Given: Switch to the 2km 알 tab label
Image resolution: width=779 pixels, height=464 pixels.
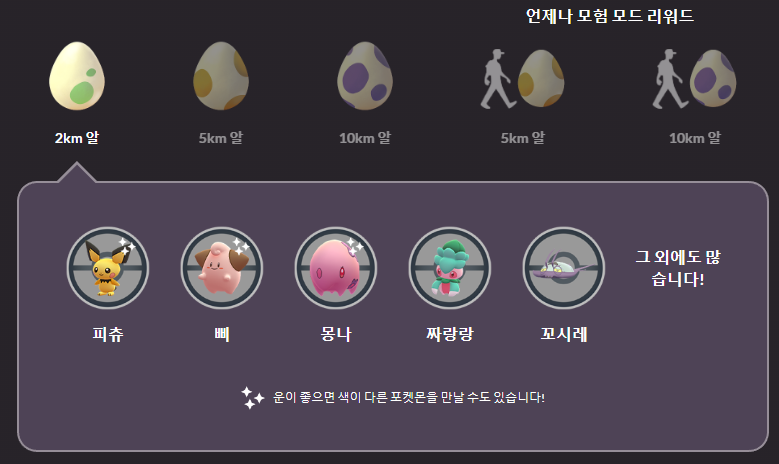Looking at the screenshot, I should pyautogui.click(x=77, y=138).
